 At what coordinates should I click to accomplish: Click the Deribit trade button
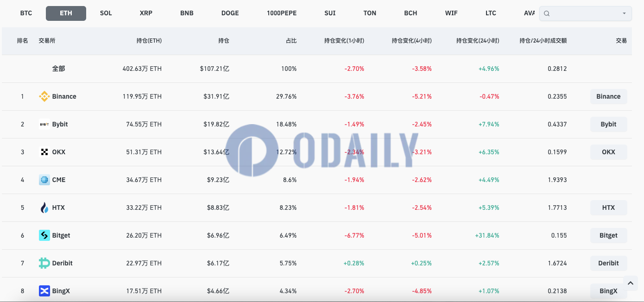[x=608, y=263]
